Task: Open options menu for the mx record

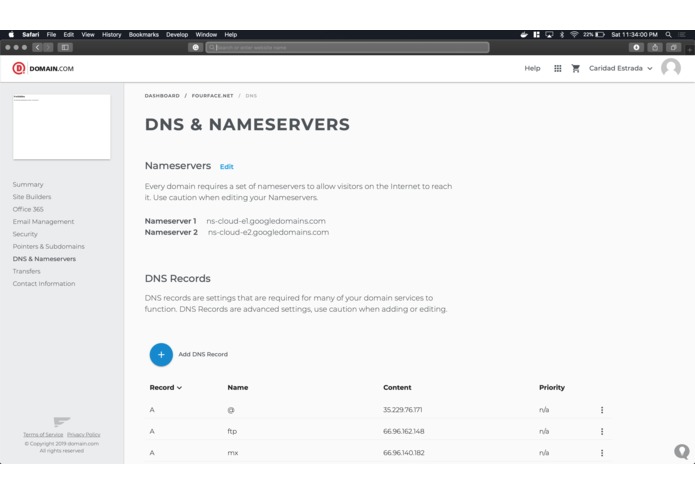Action: 602,452
